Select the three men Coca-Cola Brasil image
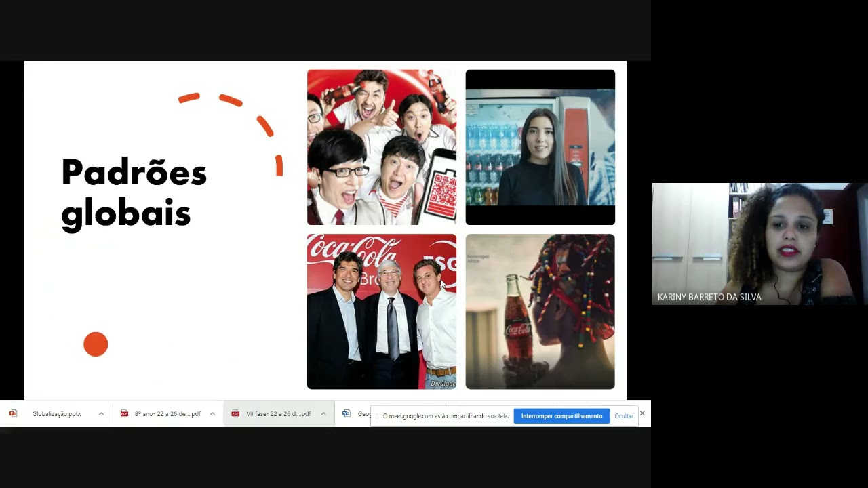 pyautogui.click(x=382, y=312)
